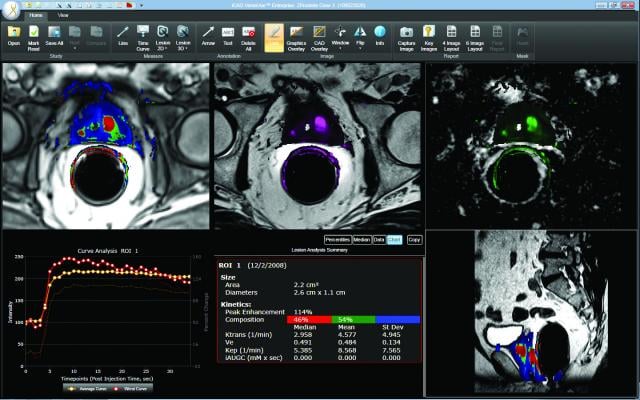
Task: Select the Home ribbon tab
Action: tap(35, 16)
